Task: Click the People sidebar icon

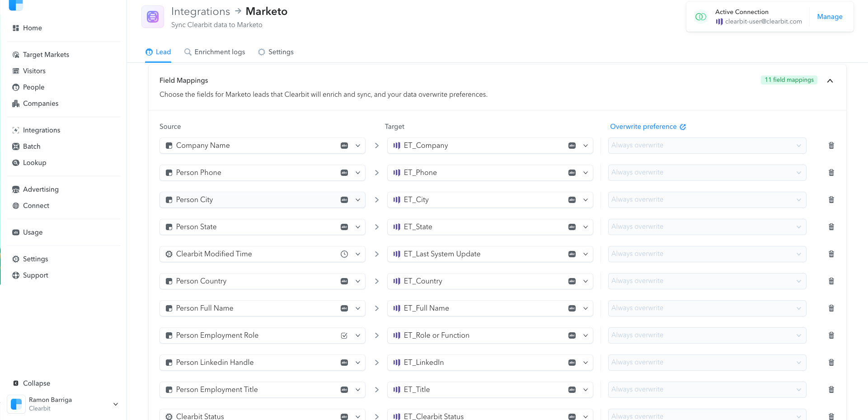Action: coord(16,87)
